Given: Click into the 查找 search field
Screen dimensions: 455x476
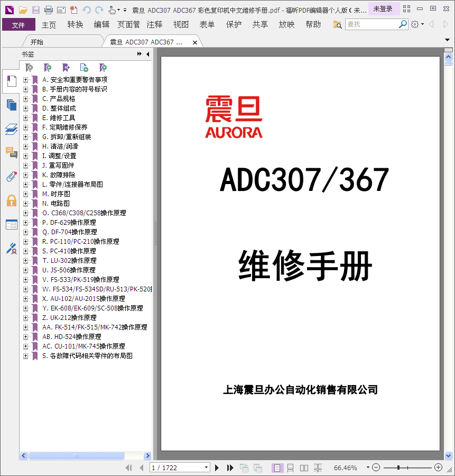Looking at the screenshot, I should [x=372, y=24].
